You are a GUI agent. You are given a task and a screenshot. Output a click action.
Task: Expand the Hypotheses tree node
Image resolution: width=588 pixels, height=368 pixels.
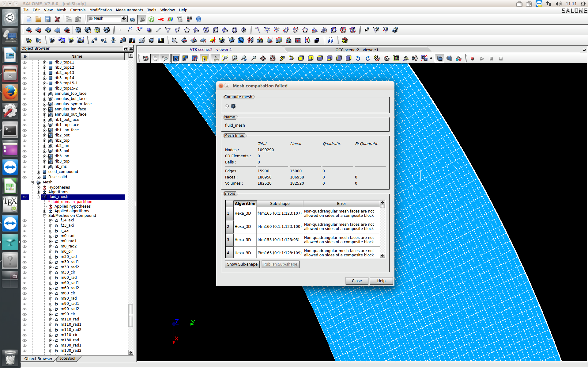(39, 187)
